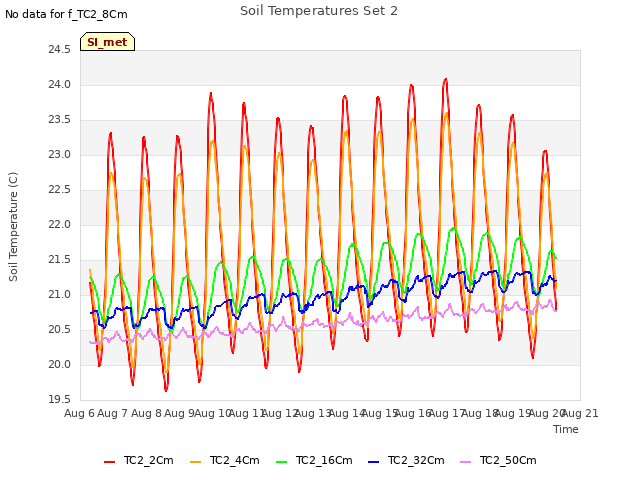
Task: Click the 'No data for f_TC2_8Cm' message
Action: click(x=66, y=14)
